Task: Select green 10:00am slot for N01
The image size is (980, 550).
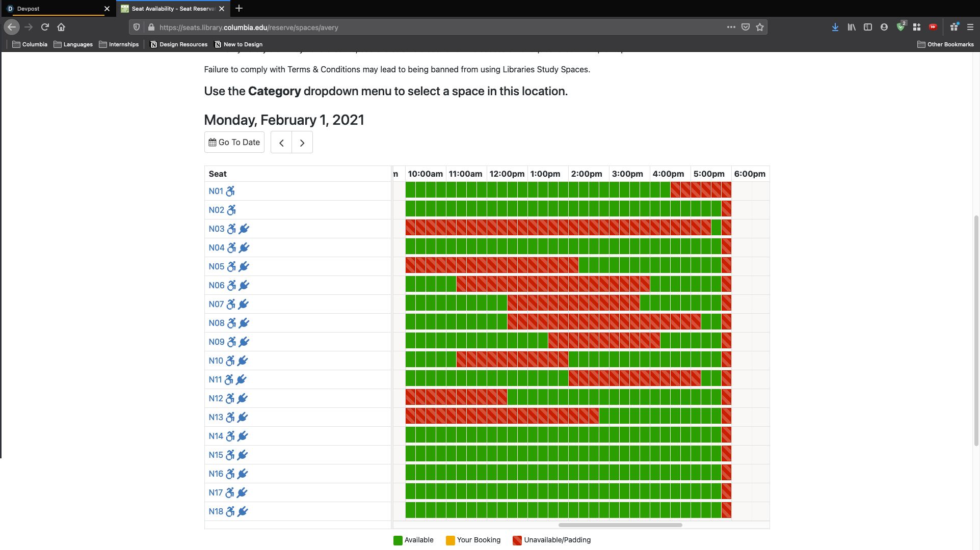Action: (411, 190)
